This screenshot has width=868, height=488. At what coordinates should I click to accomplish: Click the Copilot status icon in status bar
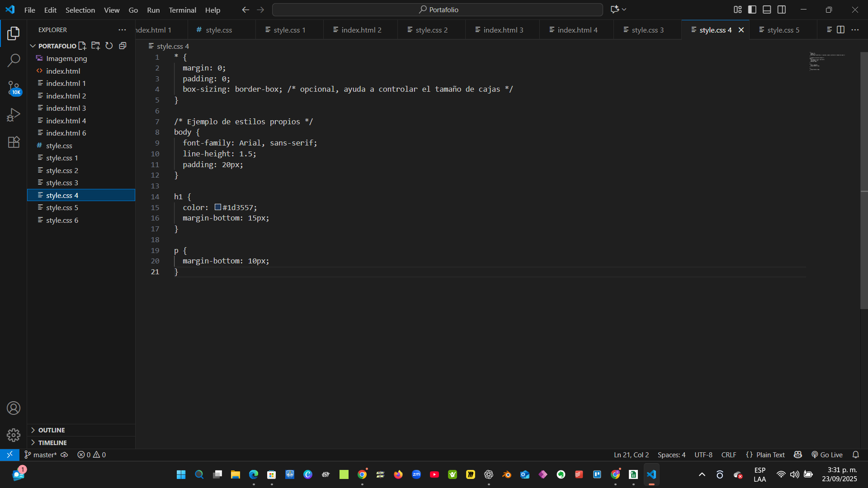[x=798, y=455]
